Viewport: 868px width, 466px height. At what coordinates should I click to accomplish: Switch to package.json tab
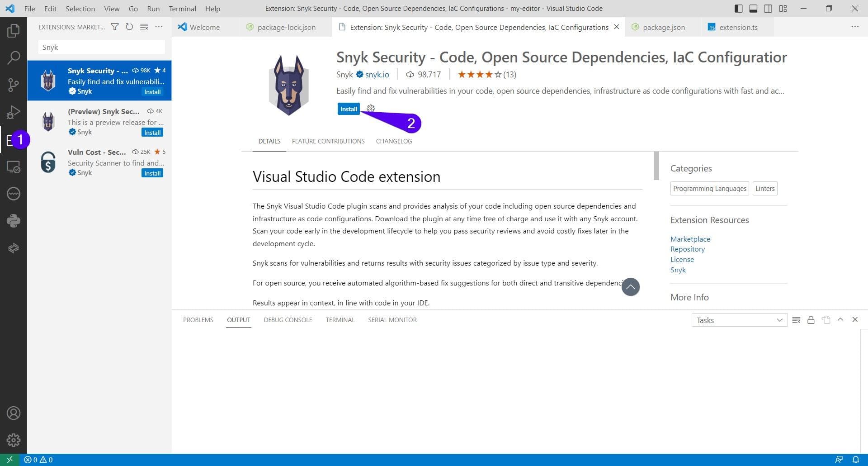tap(663, 27)
